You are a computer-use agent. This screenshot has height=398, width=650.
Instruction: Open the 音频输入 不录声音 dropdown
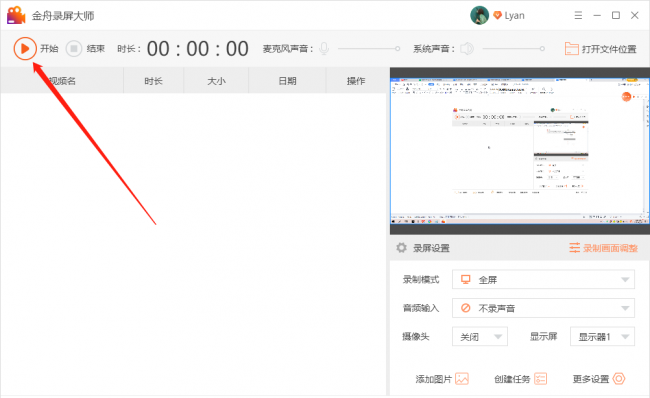(x=543, y=308)
